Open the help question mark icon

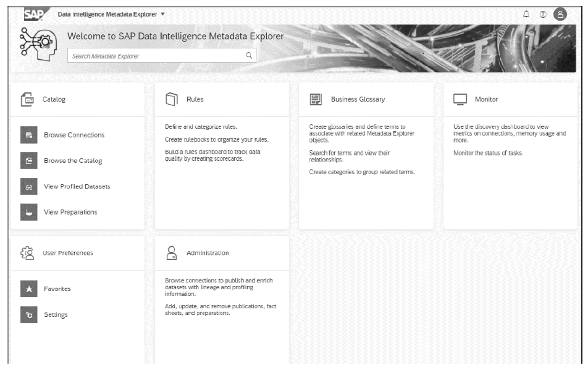click(543, 14)
